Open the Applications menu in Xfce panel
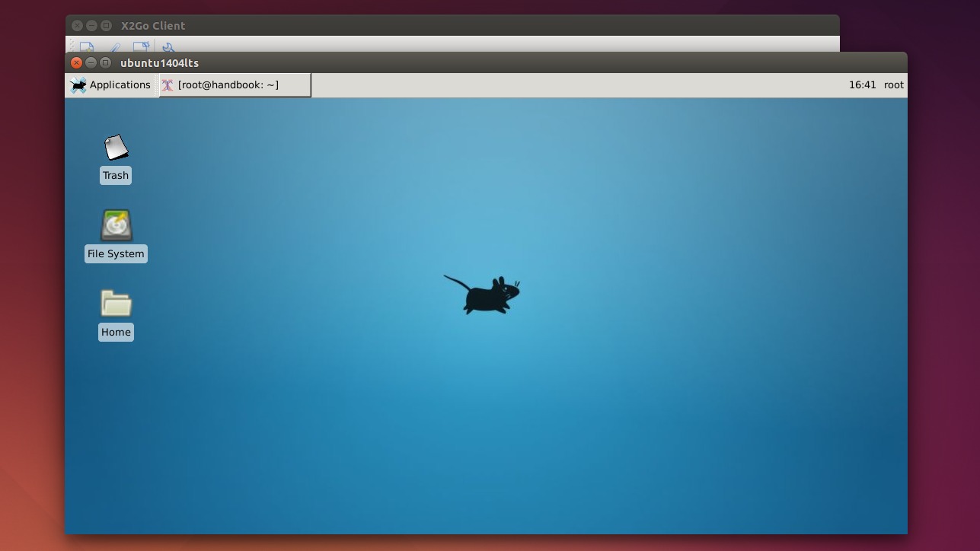The image size is (980, 551). [x=111, y=85]
